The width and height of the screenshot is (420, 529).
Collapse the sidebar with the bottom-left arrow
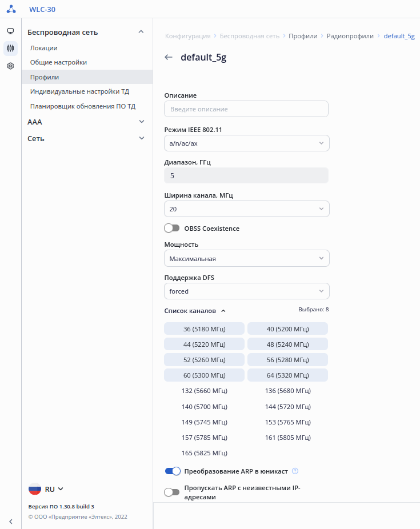click(x=10, y=521)
